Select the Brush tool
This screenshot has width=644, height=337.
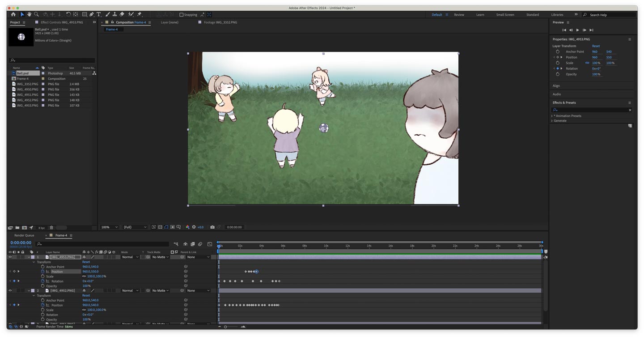pos(108,14)
